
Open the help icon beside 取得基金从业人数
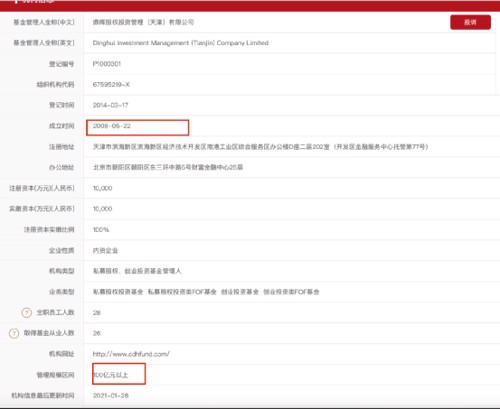click(14, 333)
